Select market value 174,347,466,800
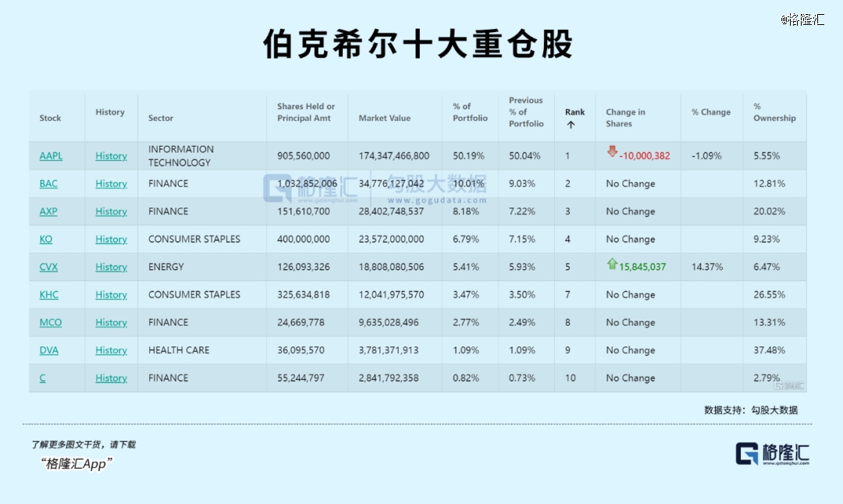Viewport: 843px width, 504px height. point(393,156)
